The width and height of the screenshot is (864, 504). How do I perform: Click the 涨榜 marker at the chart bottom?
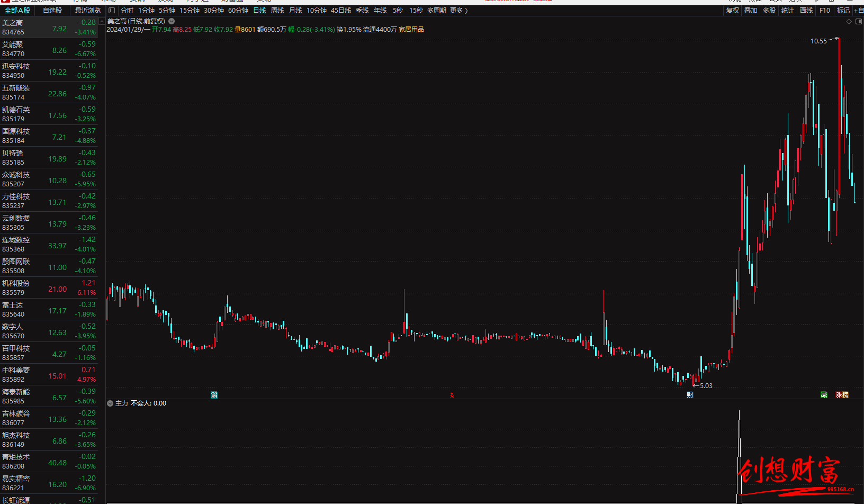tap(842, 395)
